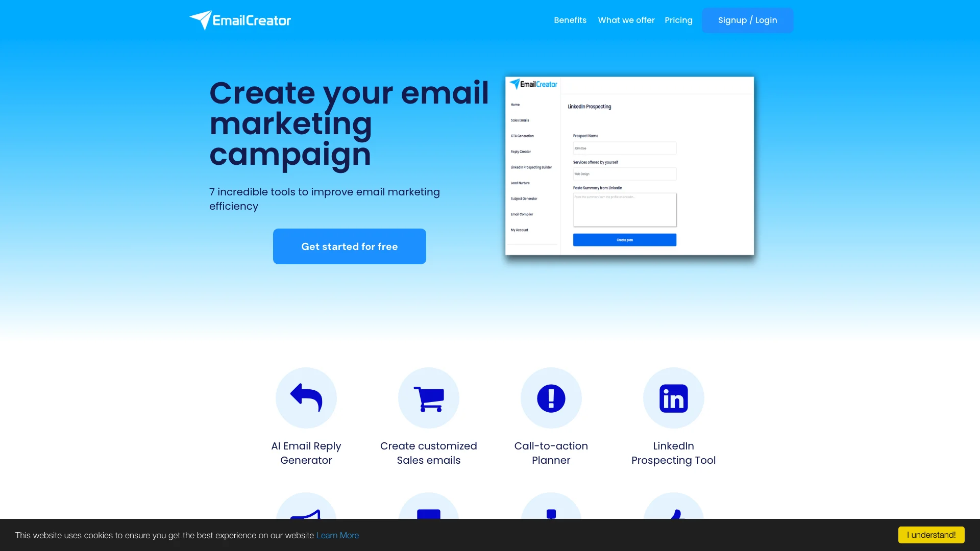Click the Create plan button in preview
This screenshot has width=980, height=551.
point(625,239)
